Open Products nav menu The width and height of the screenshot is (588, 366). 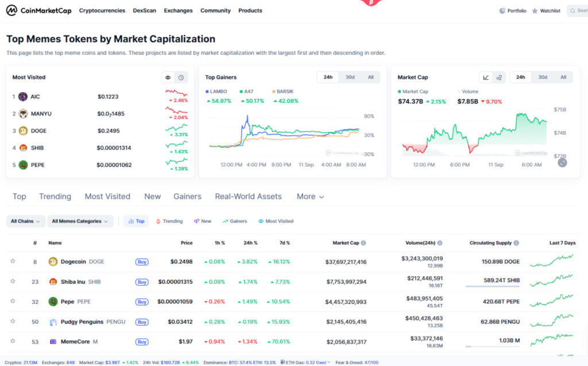(x=250, y=10)
